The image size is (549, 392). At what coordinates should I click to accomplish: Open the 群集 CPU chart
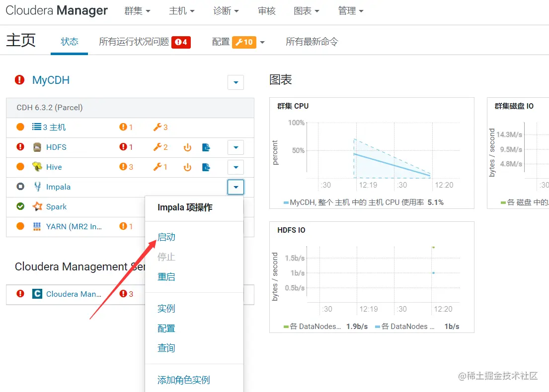(x=372, y=153)
